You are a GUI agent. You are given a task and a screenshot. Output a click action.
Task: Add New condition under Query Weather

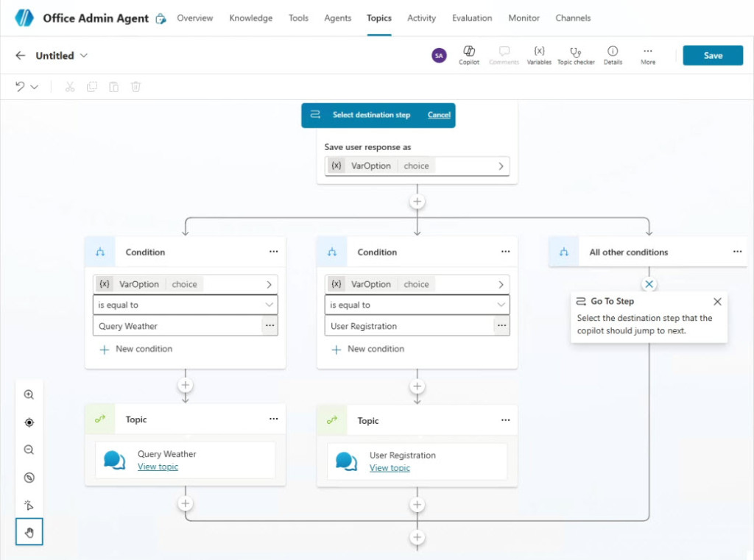(135, 349)
